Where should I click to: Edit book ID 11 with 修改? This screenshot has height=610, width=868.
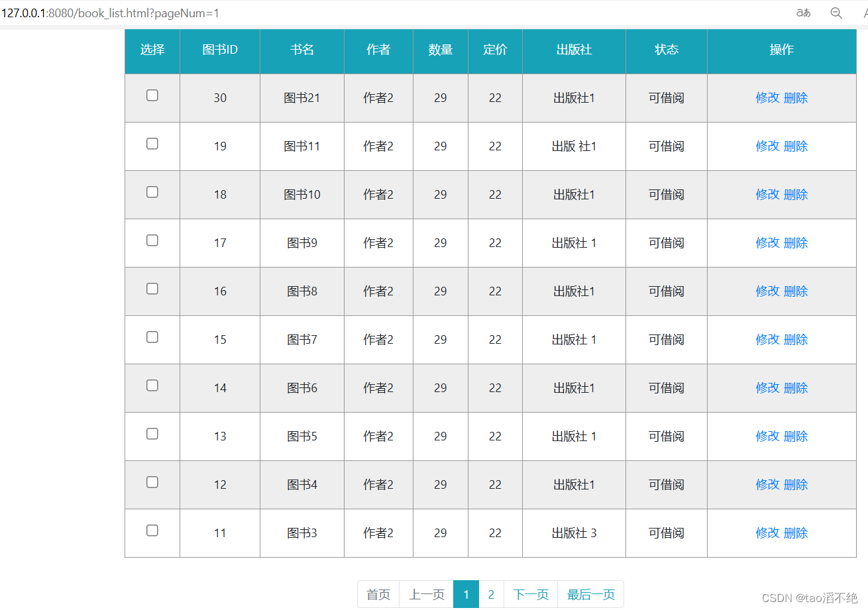point(767,533)
